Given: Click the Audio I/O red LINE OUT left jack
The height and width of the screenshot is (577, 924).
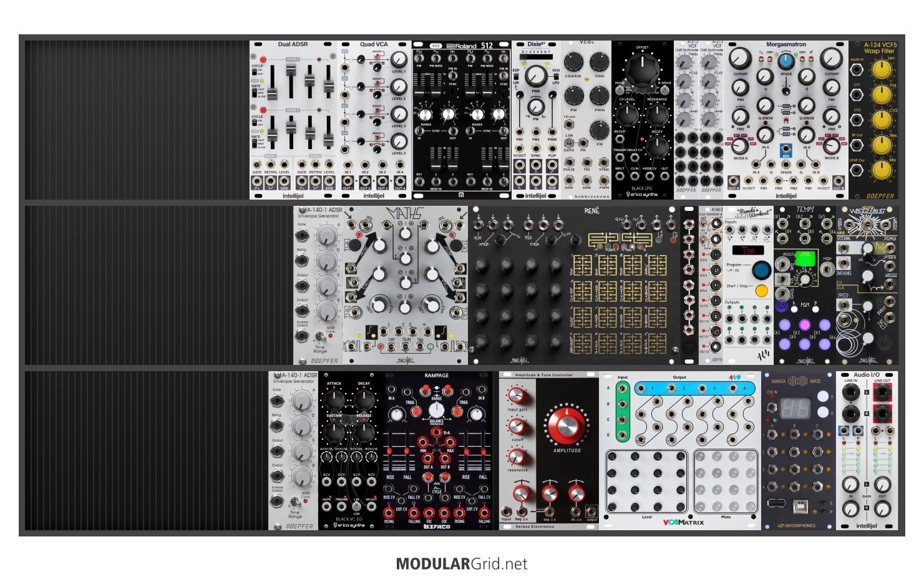Looking at the screenshot, I should coord(883,392).
